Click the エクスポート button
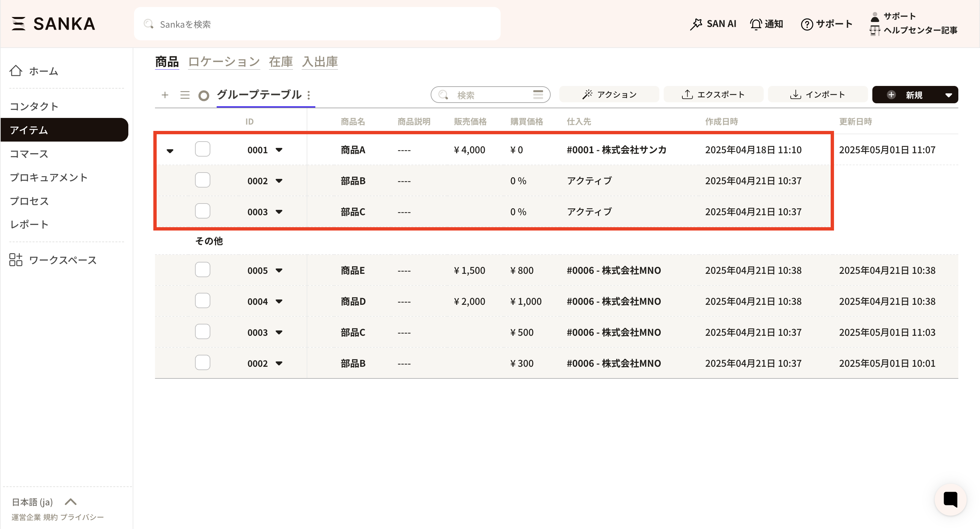 click(x=713, y=95)
